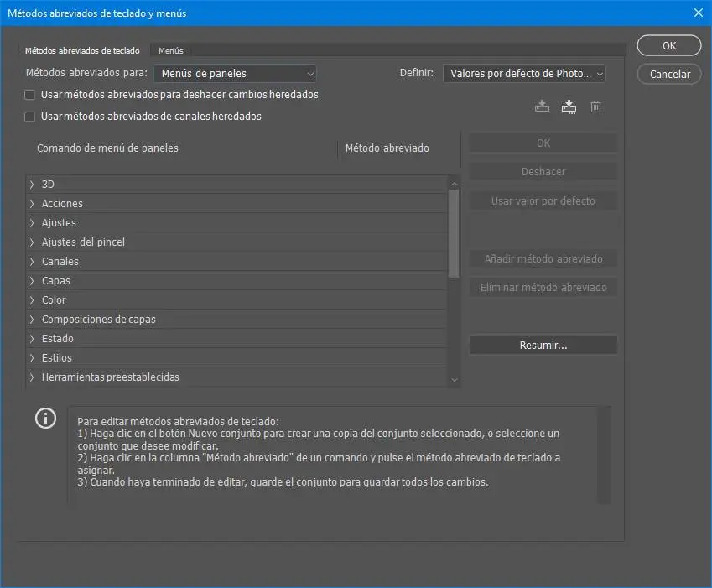Select the 'Estilos' row text
Viewport: 712px width, 588px height.
pyautogui.click(x=57, y=358)
